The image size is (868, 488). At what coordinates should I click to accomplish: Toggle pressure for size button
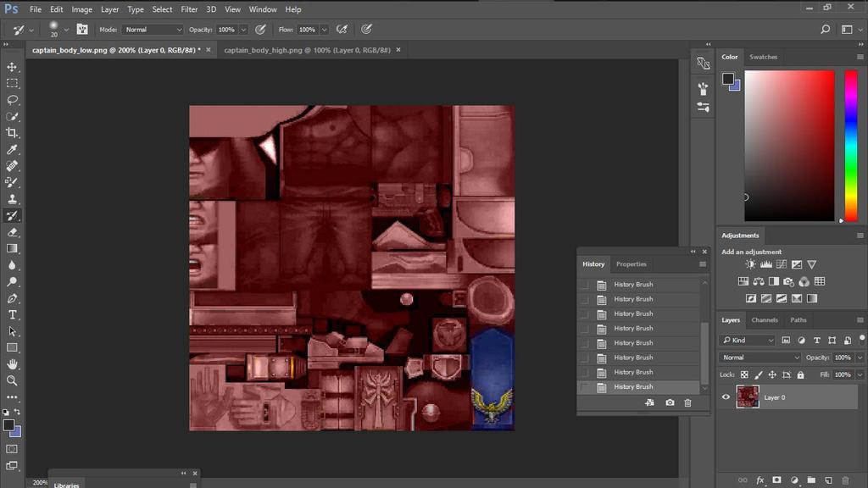(x=366, y=30)
